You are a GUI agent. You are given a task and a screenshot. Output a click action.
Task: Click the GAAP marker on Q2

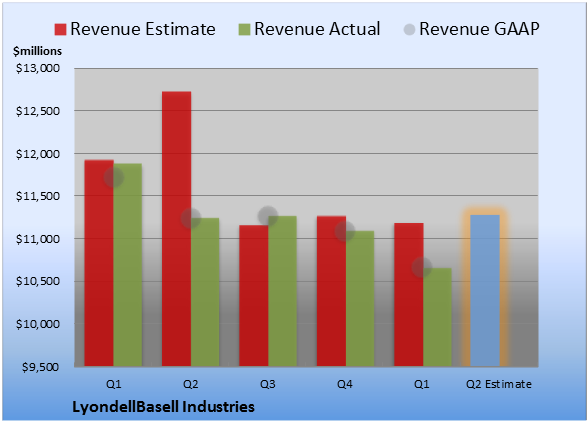[x=191, y=218]
